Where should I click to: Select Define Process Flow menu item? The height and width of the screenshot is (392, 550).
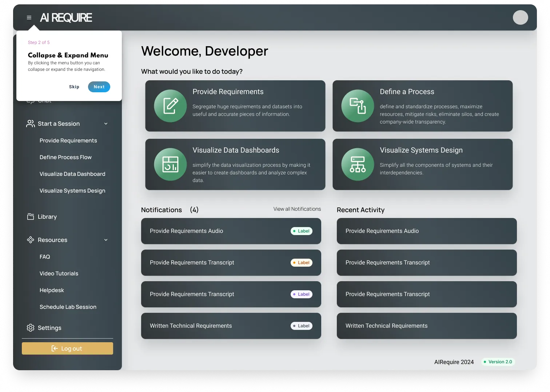(65, 157)
